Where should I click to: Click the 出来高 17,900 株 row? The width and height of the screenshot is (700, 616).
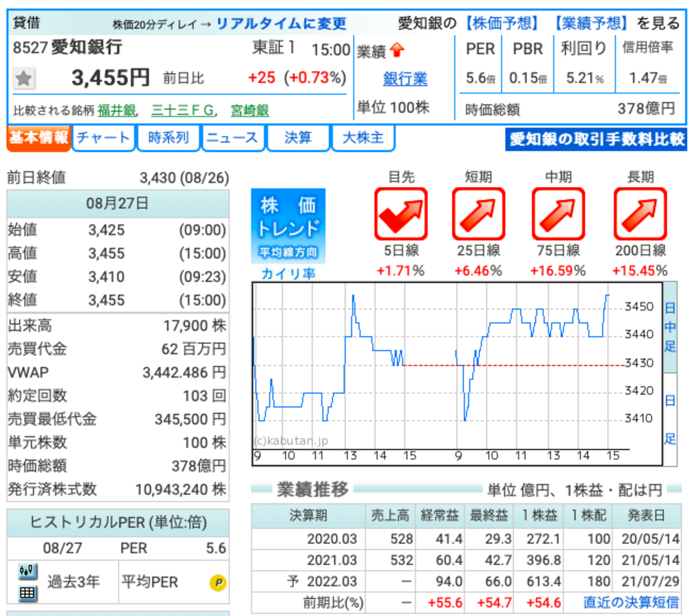(x=117, y=326)
